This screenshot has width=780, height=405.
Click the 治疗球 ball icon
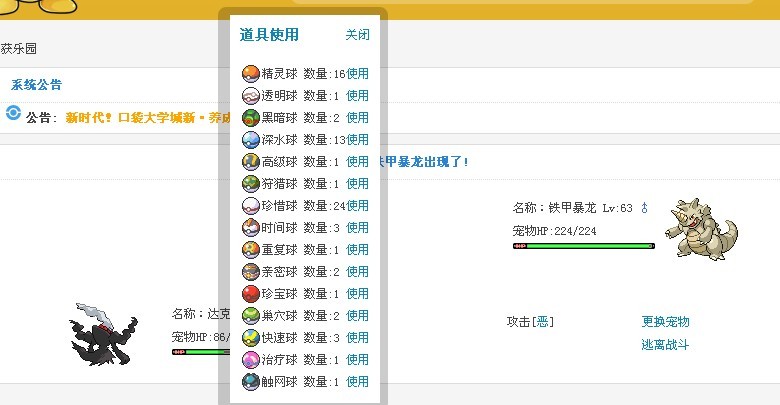click(x=251, y=359)
